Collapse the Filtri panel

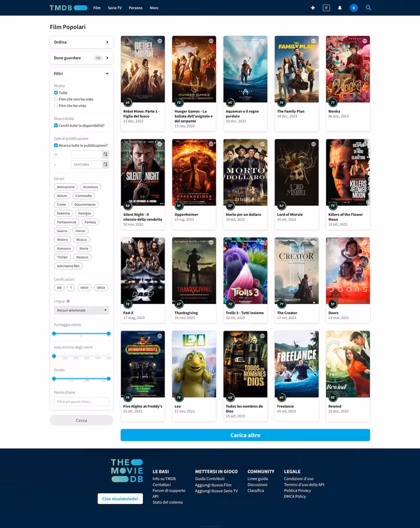pyautogui.click(x=81, y=73)
